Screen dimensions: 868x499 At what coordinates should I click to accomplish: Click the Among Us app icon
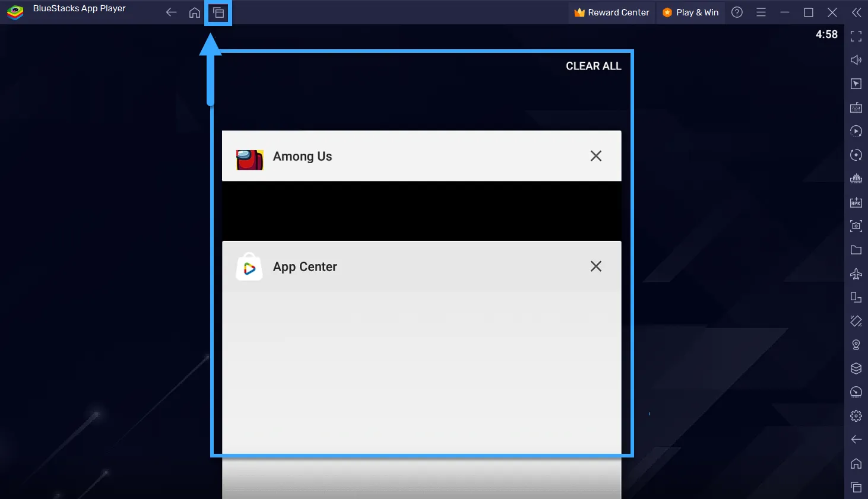(x=250, y=160)
